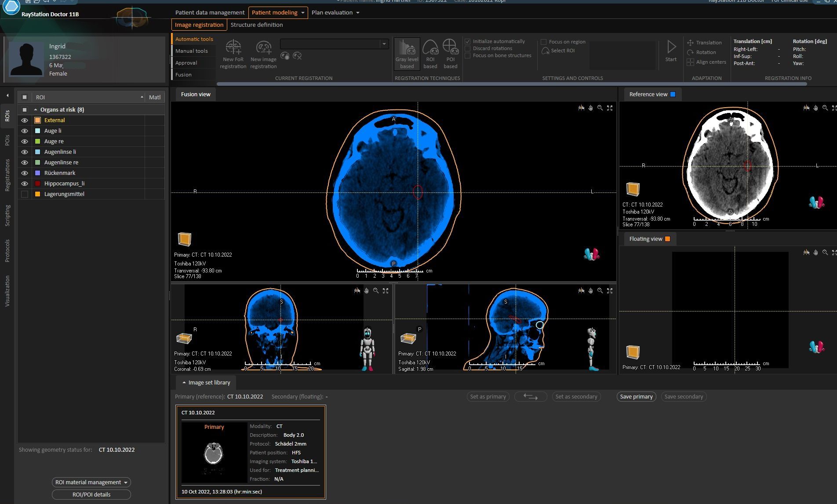
Task: Click zoom icon in Fusion view
Action: [600, 108]
